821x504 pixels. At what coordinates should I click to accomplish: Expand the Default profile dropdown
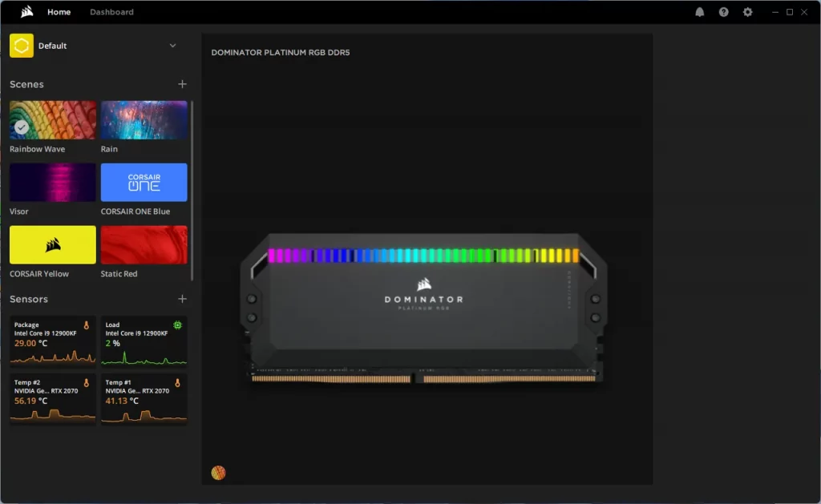coord(173,46)
